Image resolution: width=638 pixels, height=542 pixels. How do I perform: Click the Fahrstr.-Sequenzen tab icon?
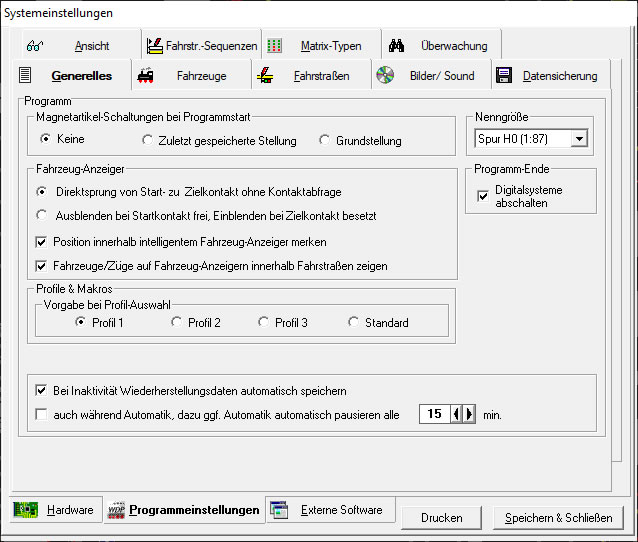click(155, 46)
